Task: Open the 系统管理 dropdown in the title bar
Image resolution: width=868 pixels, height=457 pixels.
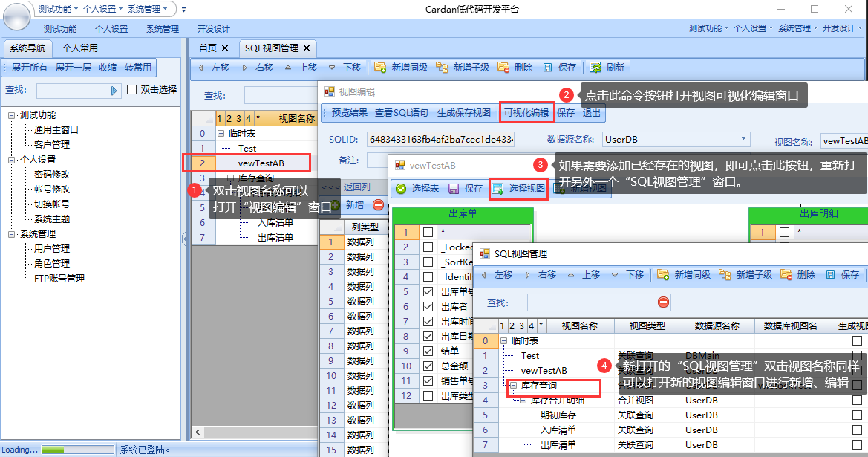Action: [x=147, y=9]
